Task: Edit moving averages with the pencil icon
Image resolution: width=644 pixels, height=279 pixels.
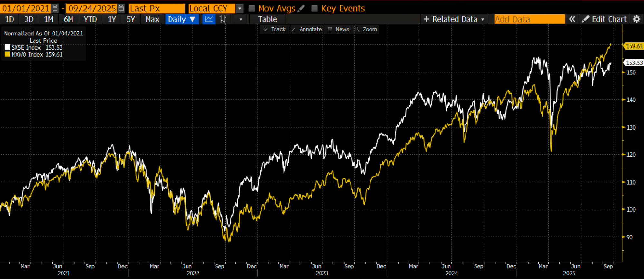Action: click(x=301, y=8)
